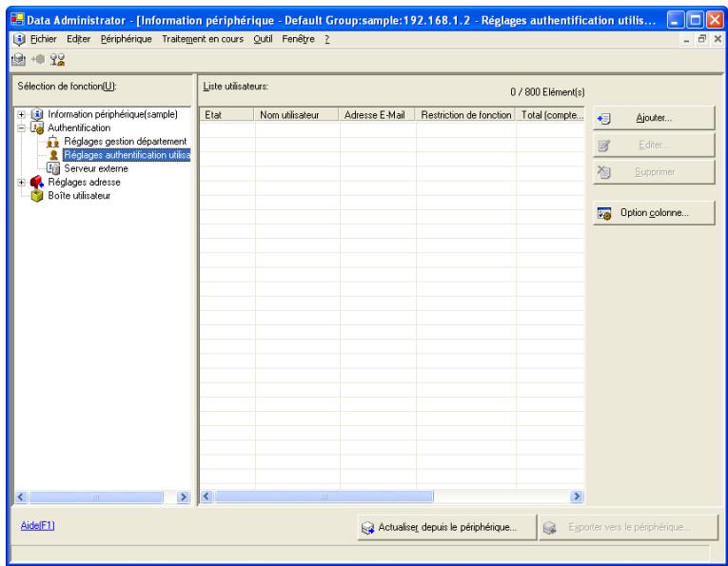728x566 pixels.
Task: Click Exporter vers le périphérique button
Action: [x=628, y=528]
